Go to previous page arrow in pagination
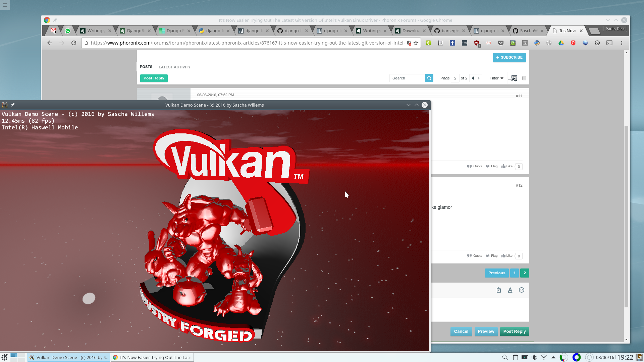The width and height of the screenshot is (644, 362). point(473,78)
